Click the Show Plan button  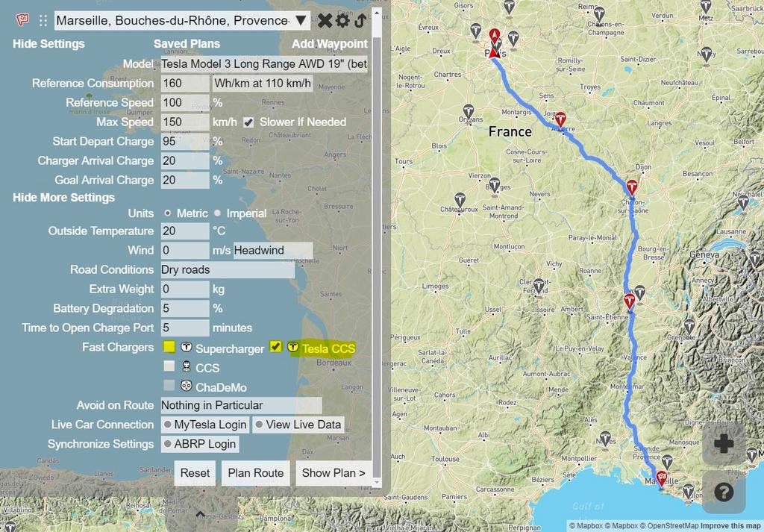click(x=334, y=473)
